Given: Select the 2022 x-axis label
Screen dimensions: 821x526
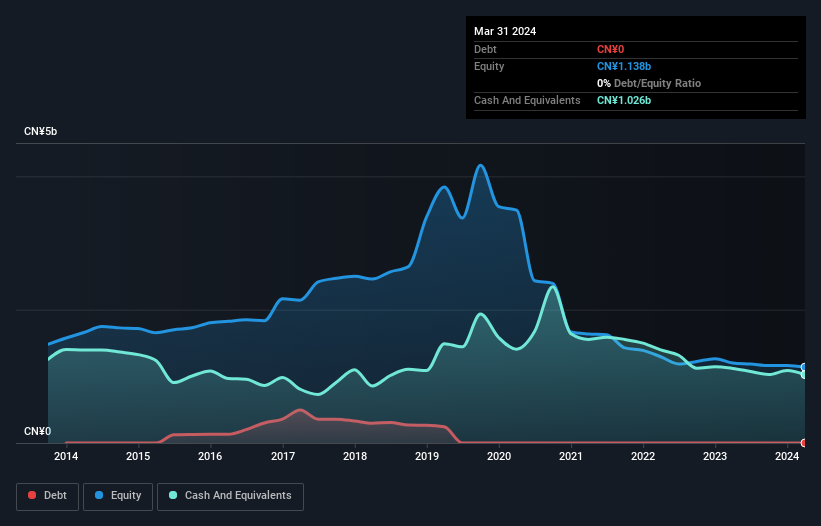Looking at the screenshot, I should 643,456.
